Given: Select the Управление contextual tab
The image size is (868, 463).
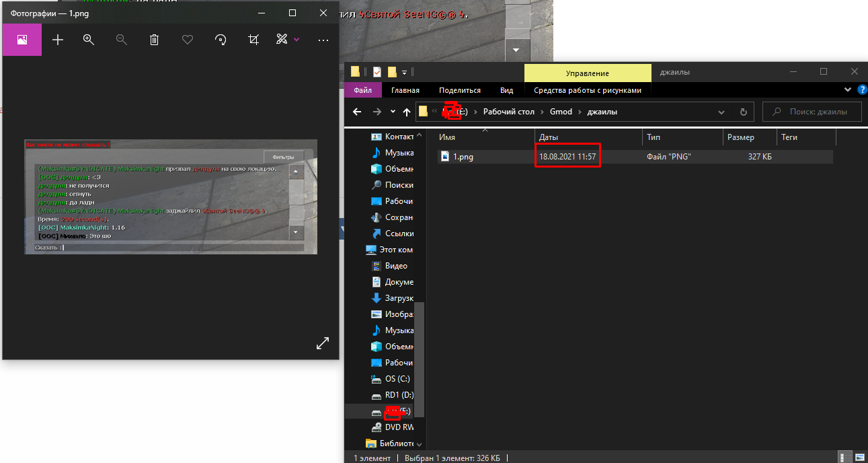Looking at the screenshot, I should coord(588,73).
